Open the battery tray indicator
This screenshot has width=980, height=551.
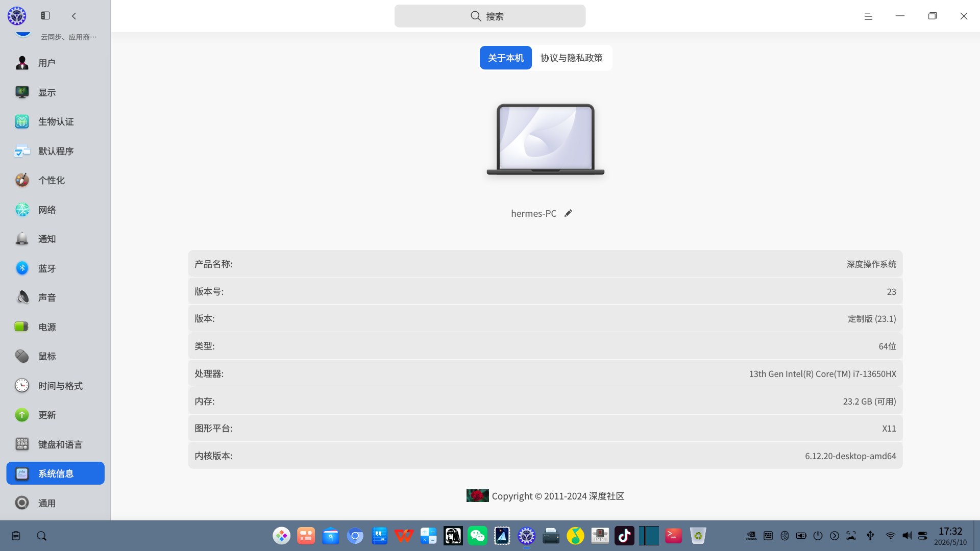[x=801, y=536]
